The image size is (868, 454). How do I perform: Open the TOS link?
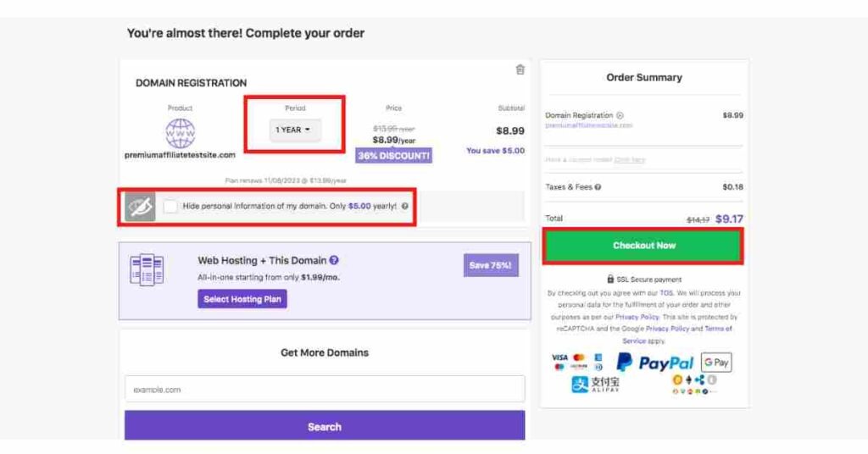tap(666, 293)
